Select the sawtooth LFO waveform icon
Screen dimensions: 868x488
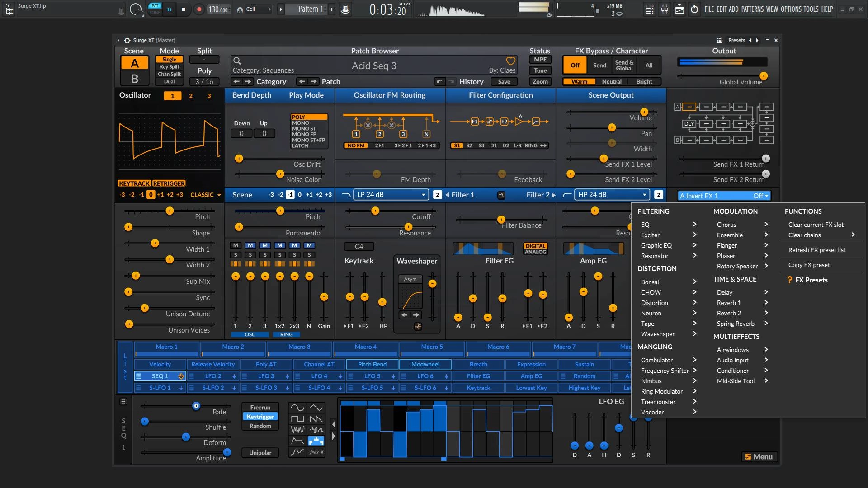pos(316,419)
